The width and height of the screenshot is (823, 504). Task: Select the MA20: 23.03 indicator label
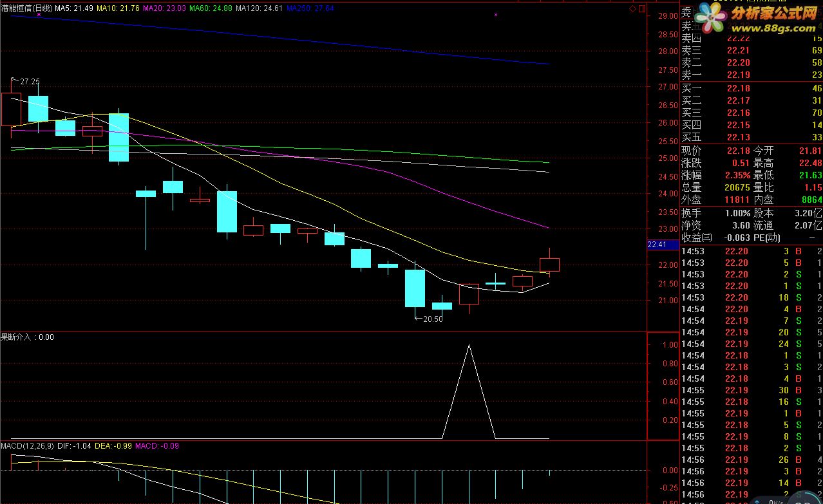pos(164,8)
